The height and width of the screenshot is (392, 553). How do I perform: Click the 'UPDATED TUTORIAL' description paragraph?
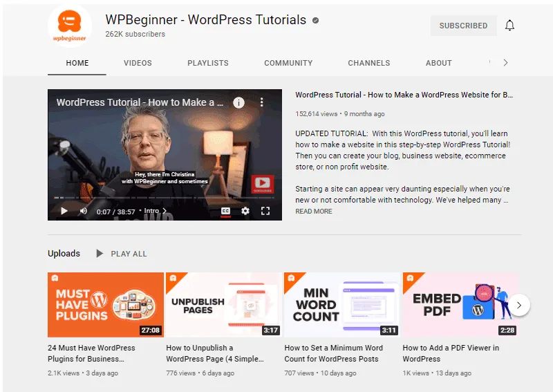pos(403,150)
